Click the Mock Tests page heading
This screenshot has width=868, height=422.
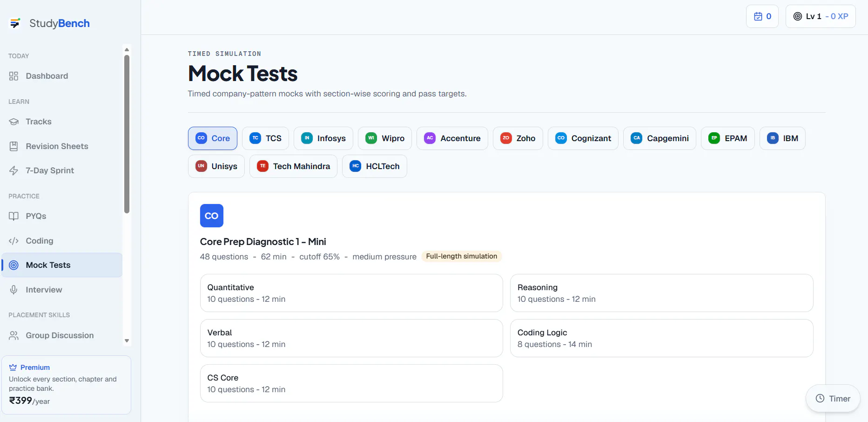pyautogui.click(x=242, y=74)
